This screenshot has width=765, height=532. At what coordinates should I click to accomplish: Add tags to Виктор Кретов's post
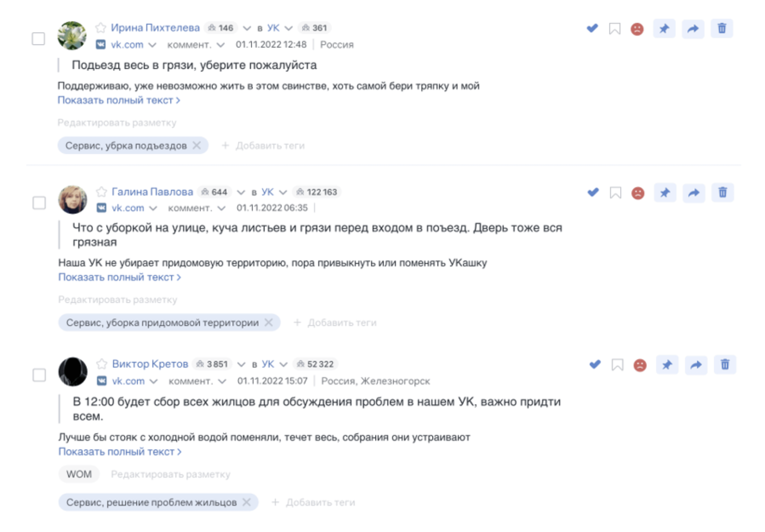click(x=313, y=502)
